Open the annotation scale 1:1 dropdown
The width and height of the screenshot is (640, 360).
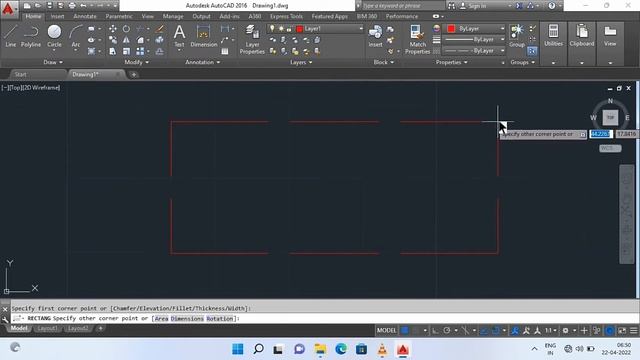pos(551,330)
